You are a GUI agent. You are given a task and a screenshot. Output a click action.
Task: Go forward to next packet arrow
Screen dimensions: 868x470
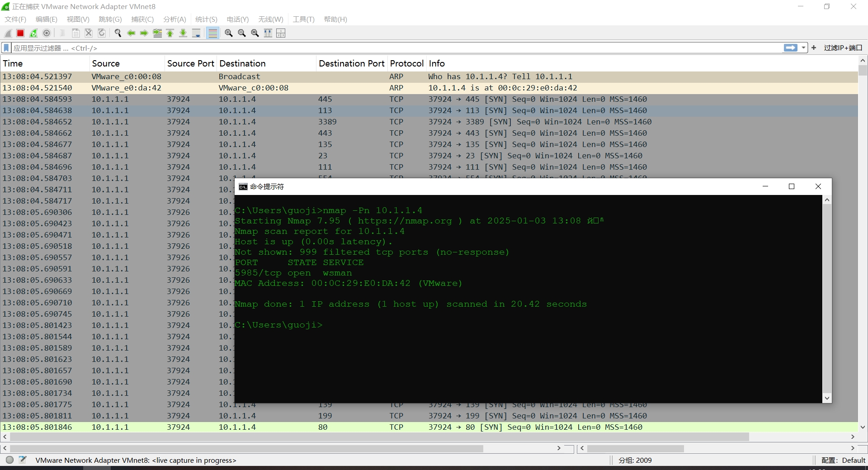pyautogui.click(x=144, y=33)
